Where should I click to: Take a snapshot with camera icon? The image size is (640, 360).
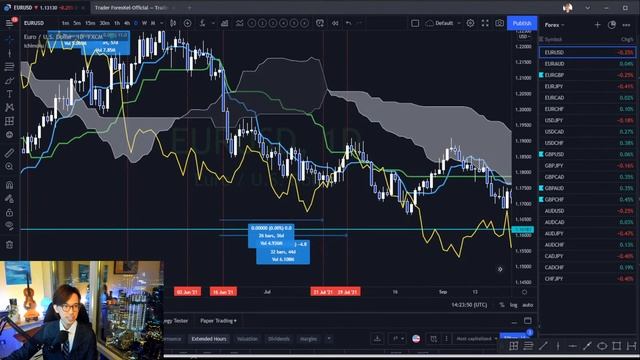pyautogui.click(x=500, y=23)
